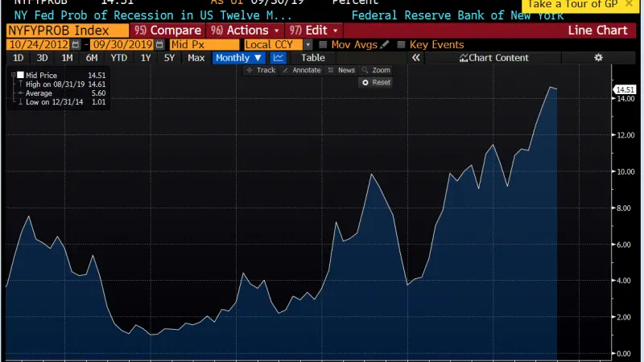Select the 5Y range tab
The width and height of the screenshot is (644, 362).
point(169,58)
